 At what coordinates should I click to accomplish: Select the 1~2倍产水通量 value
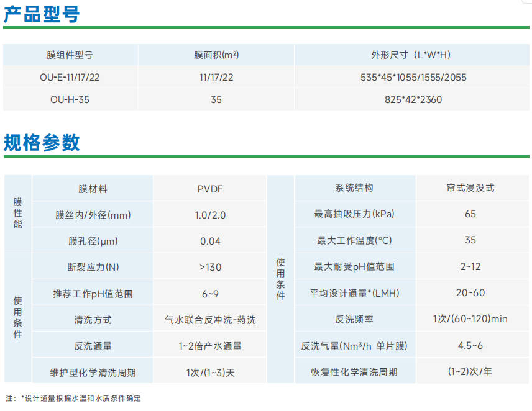pyautogui.click(x=210, y=346)
